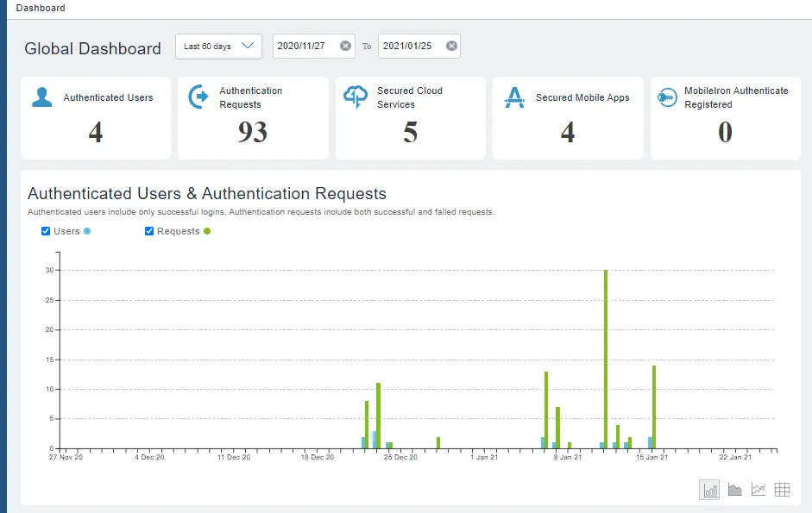The height and width of the screenshot is (513, 812).
Task: Click the Secured Mobile Apps icon
Action: [x=514, y=97]
